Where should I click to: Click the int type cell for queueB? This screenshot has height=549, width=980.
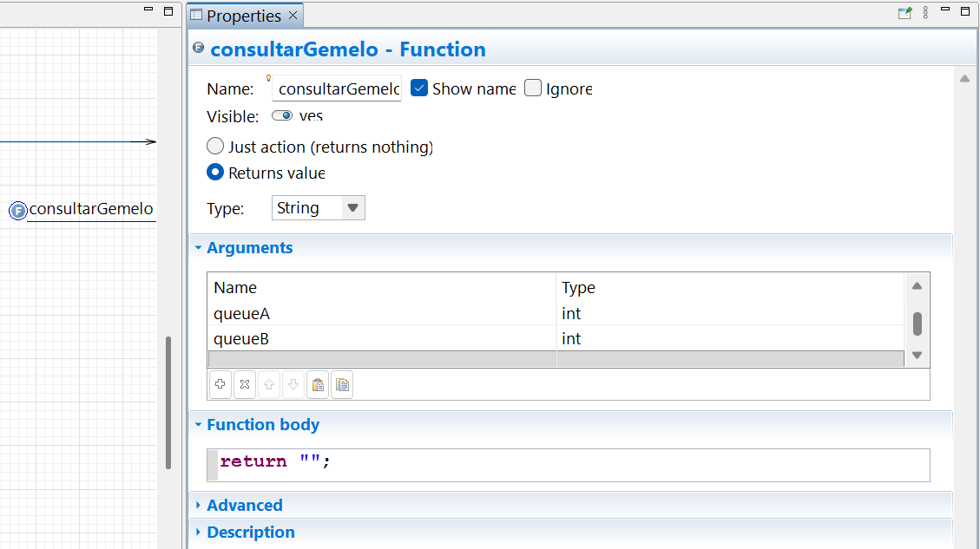tap(730, 338)
